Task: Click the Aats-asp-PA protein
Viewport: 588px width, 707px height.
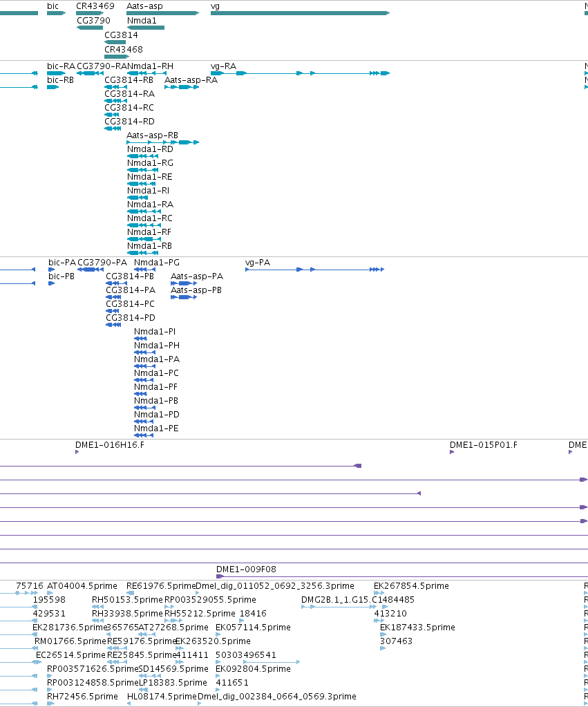Action: click(184, 283)
